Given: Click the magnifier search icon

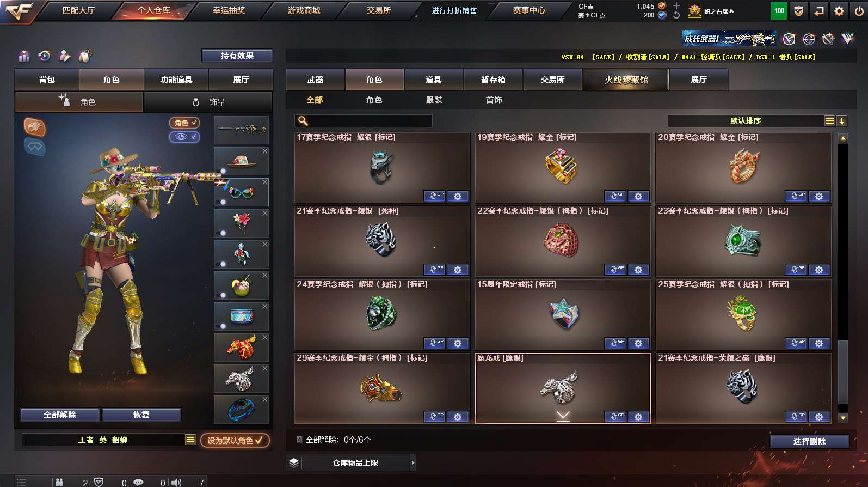Looking at the screenshot, I should click(303, 121).
